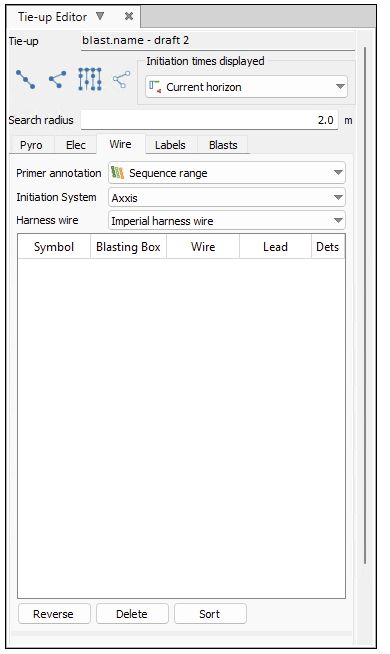Open the Labels tab

coord(170,145)
